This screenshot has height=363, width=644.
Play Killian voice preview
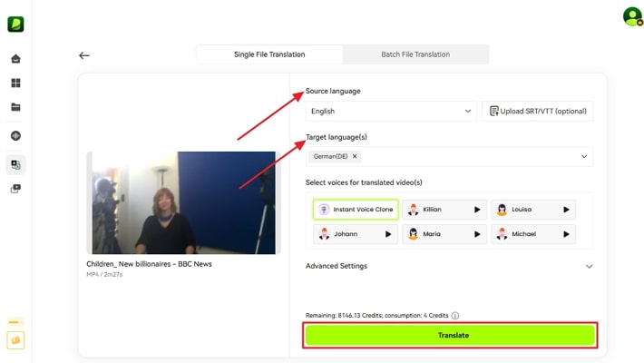click(477, 210)
